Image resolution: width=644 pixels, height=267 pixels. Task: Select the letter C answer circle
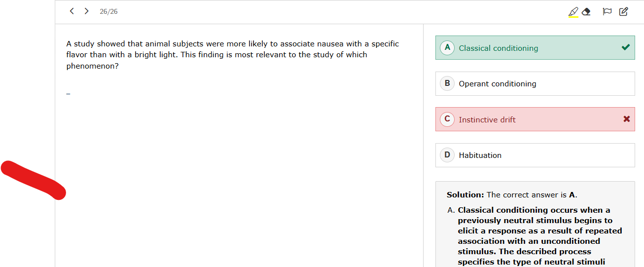point(447,119)
